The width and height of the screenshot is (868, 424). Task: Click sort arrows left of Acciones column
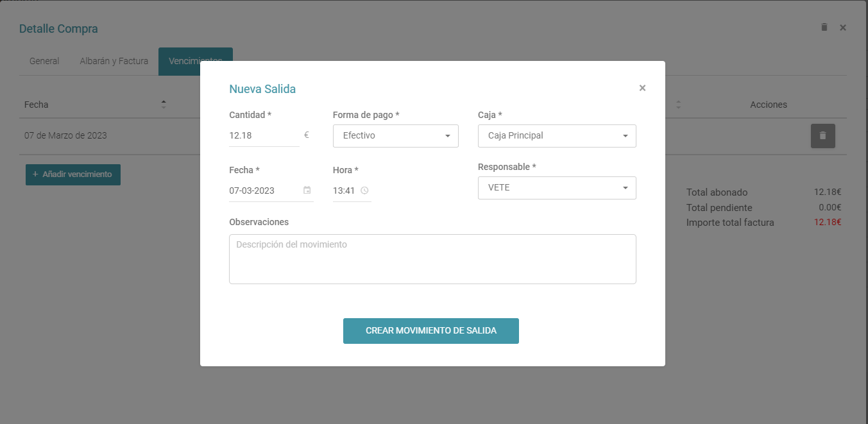679,105
